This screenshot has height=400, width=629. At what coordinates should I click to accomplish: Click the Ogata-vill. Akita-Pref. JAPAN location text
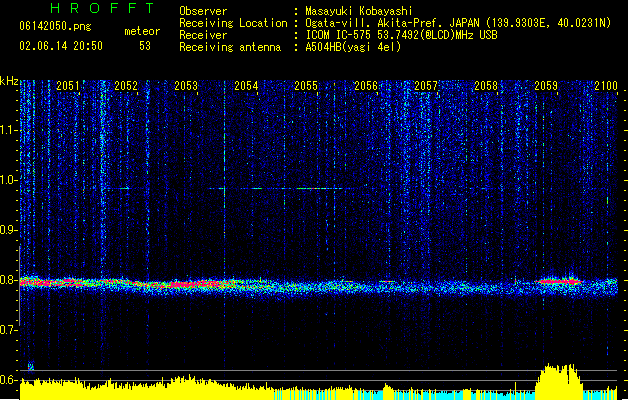tap(392, 23)
